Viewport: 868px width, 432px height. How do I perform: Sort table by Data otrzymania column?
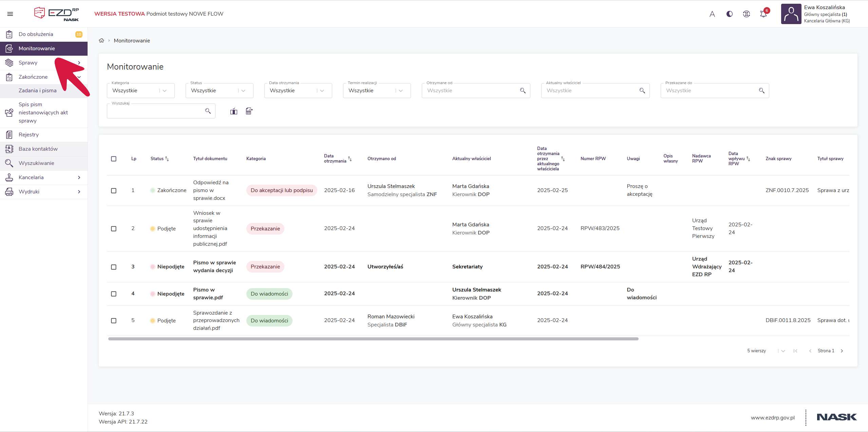[350, 159]
